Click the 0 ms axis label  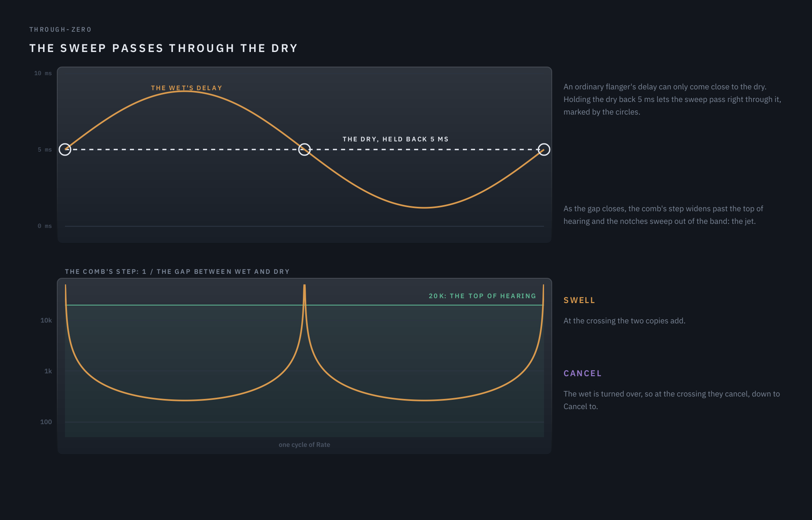pyautogui.click(x=45, y=226)
